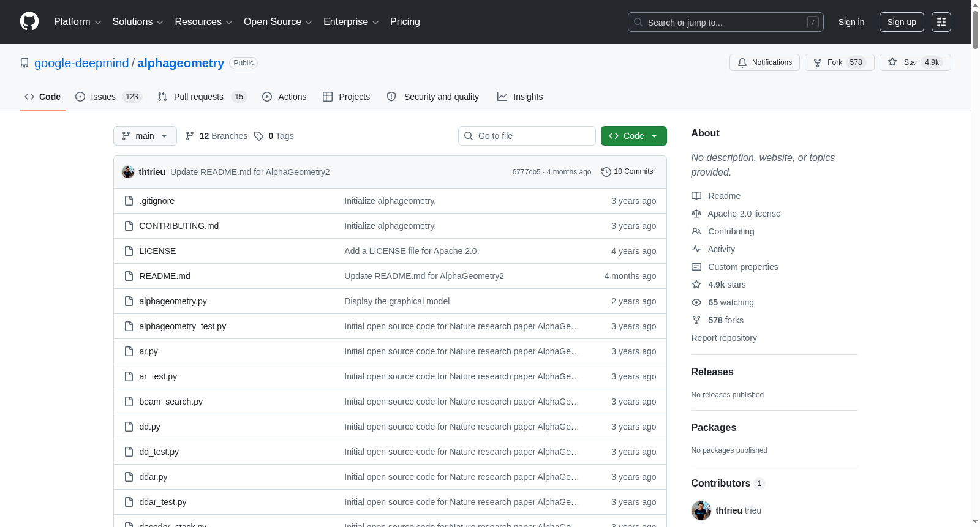This screenshot has height=527, width=980.
Task: Select the Code tab
Action: click(43, 97)
